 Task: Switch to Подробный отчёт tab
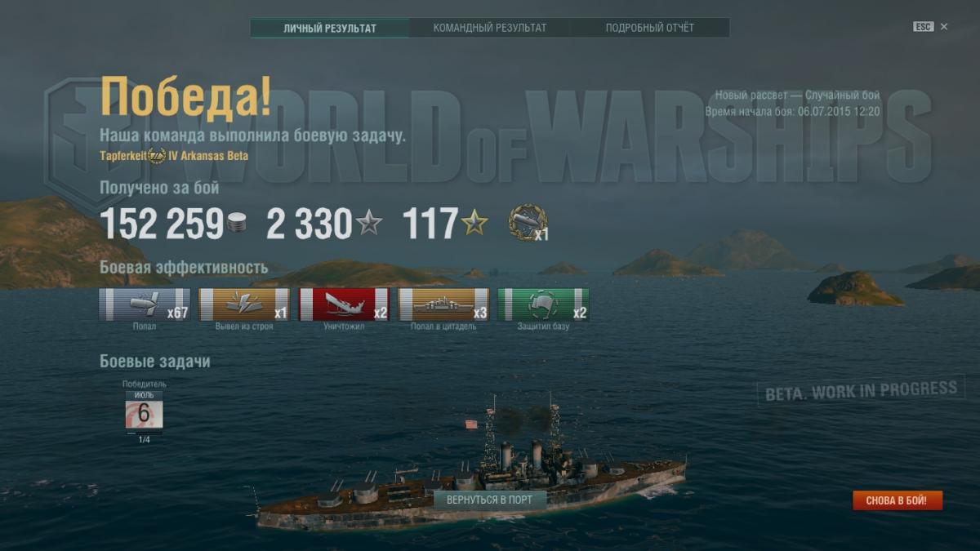click(650, 28)
